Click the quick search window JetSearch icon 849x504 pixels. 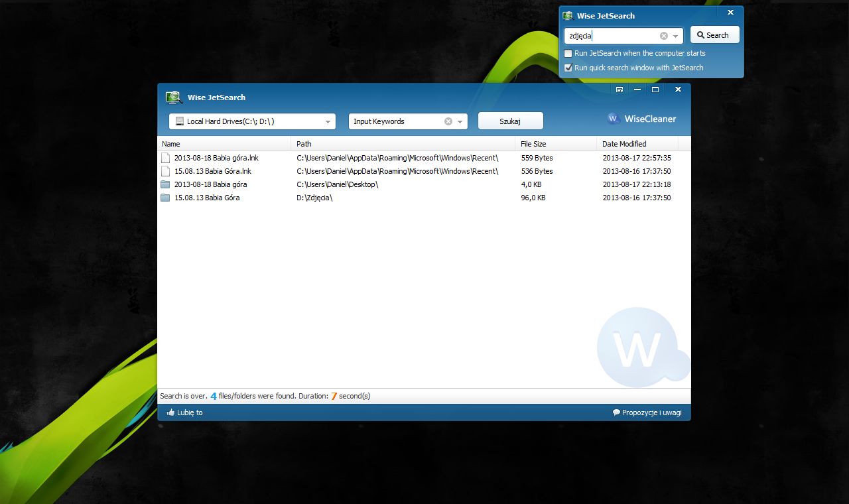click(568, 16)
